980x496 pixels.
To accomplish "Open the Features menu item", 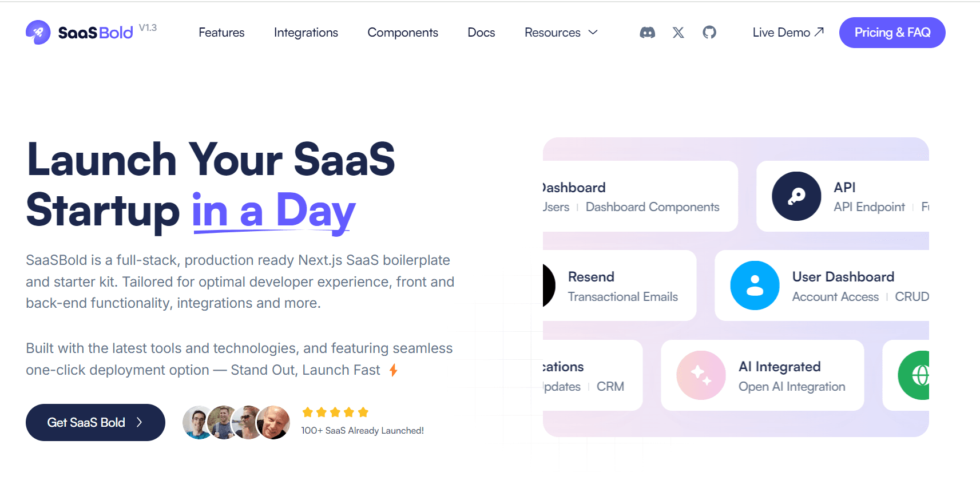I will pos(221,33).
